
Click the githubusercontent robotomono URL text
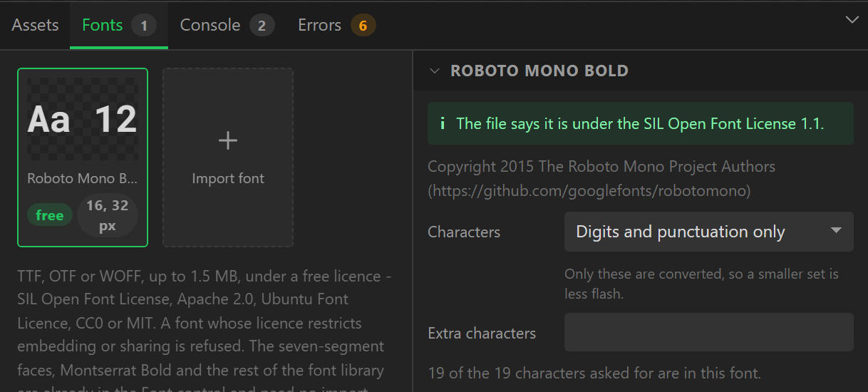589,191
